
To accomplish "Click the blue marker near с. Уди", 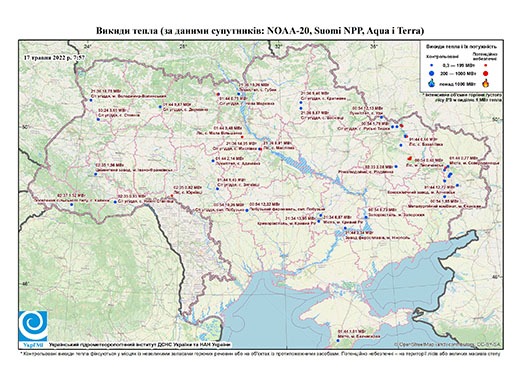I will 382,117.
